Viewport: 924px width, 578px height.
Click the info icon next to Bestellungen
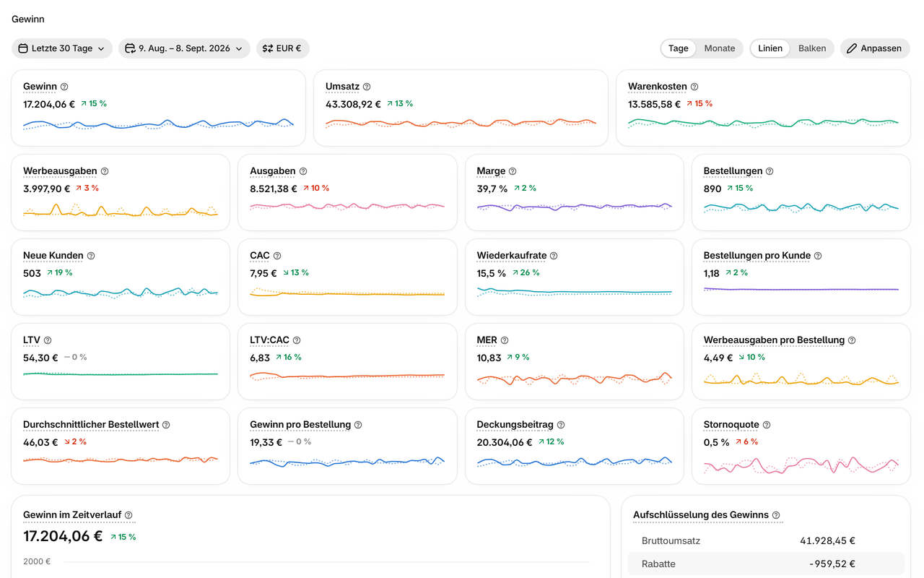[770, 171]
